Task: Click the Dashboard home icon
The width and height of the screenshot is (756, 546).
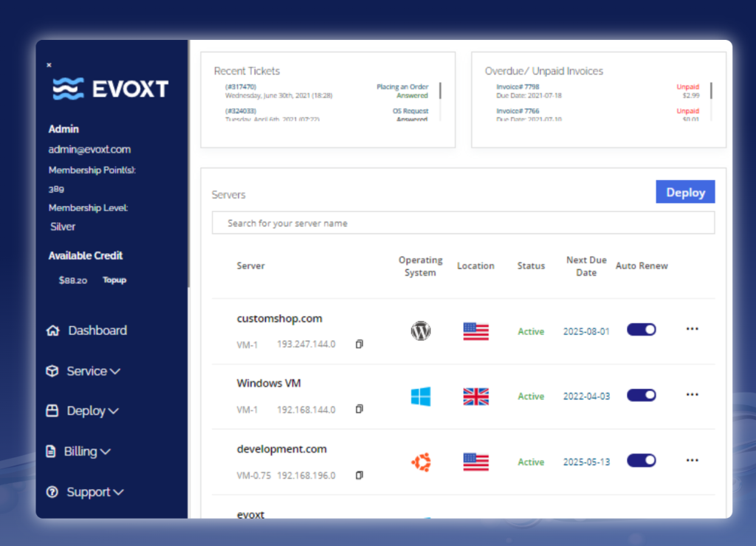Action: tap(53, 331)
